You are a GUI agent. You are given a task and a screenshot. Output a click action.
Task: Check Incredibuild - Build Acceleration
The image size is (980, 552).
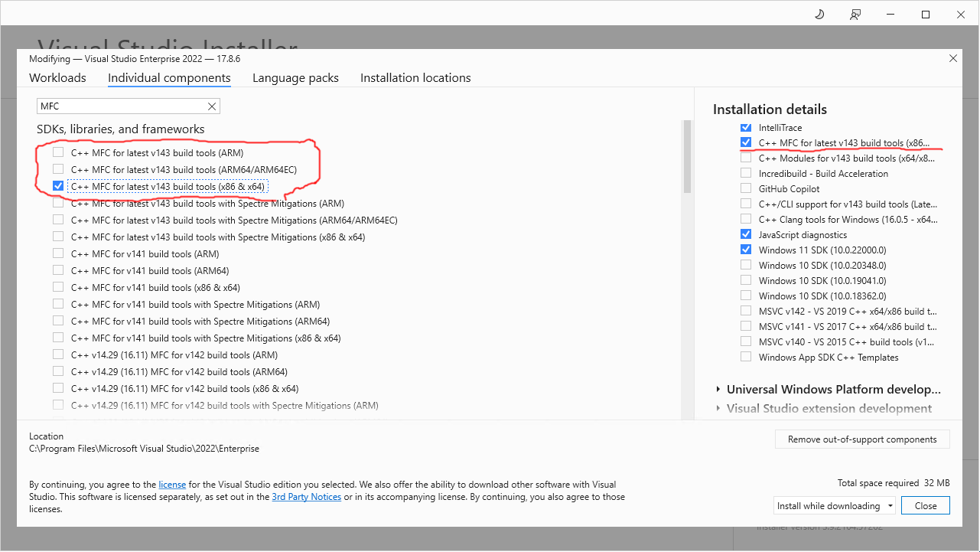[746, 173]
